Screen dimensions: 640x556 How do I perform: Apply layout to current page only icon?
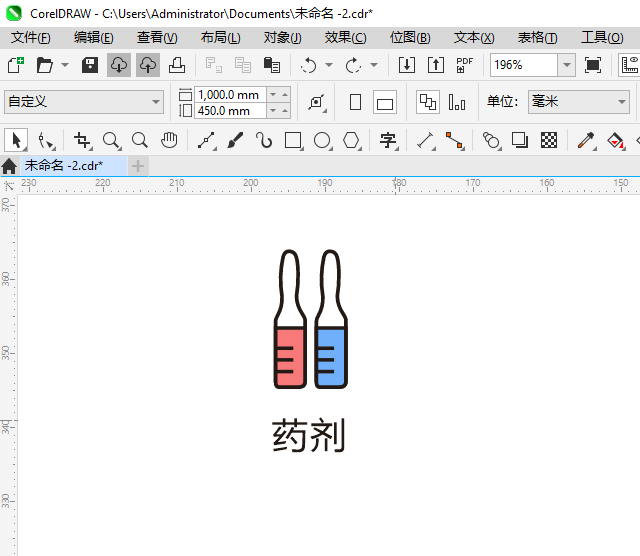point(457,102)
